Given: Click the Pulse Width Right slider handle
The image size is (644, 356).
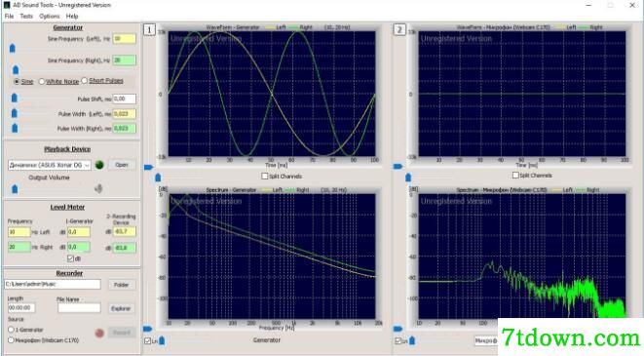Looking at the screenshot, I should coord(15,128).
